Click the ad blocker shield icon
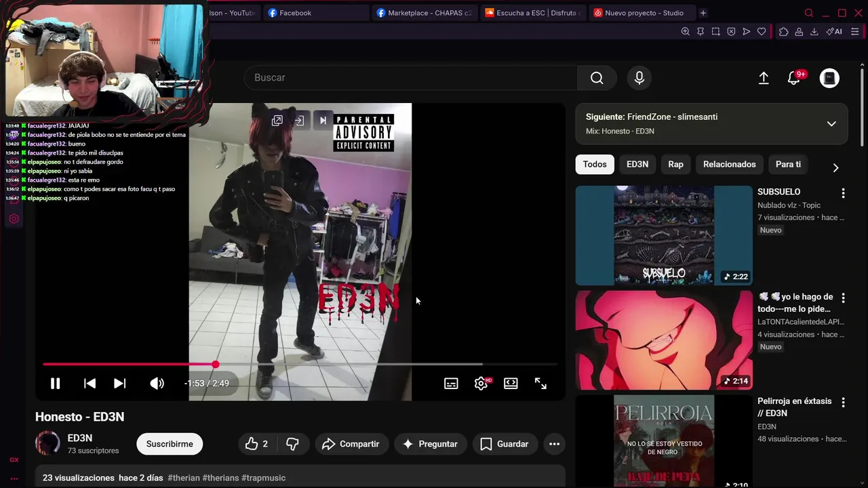This screenshot has width=868, height=488. tap(731, 32)
